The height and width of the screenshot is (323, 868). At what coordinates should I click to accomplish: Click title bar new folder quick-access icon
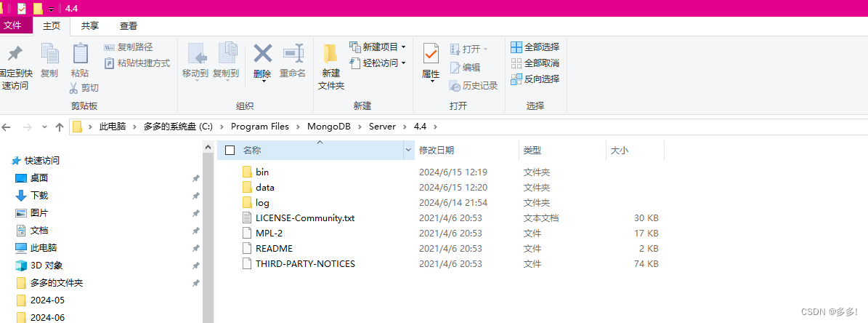(38, 8)
